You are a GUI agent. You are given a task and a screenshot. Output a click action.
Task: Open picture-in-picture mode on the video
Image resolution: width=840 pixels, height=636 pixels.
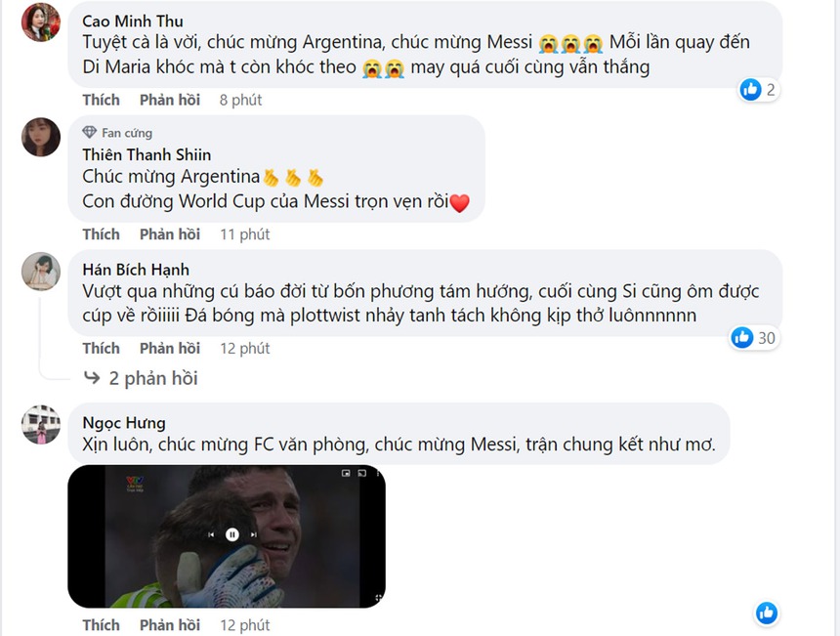click(346, 474)
